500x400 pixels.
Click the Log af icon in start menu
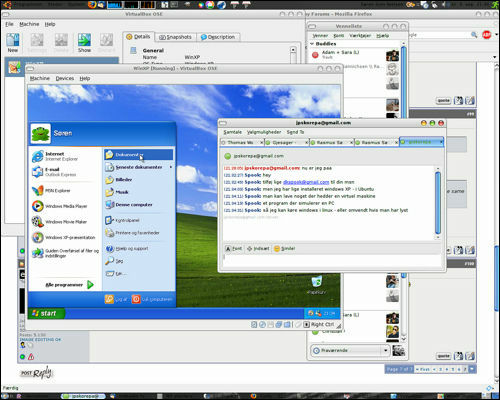coord(109,299)
